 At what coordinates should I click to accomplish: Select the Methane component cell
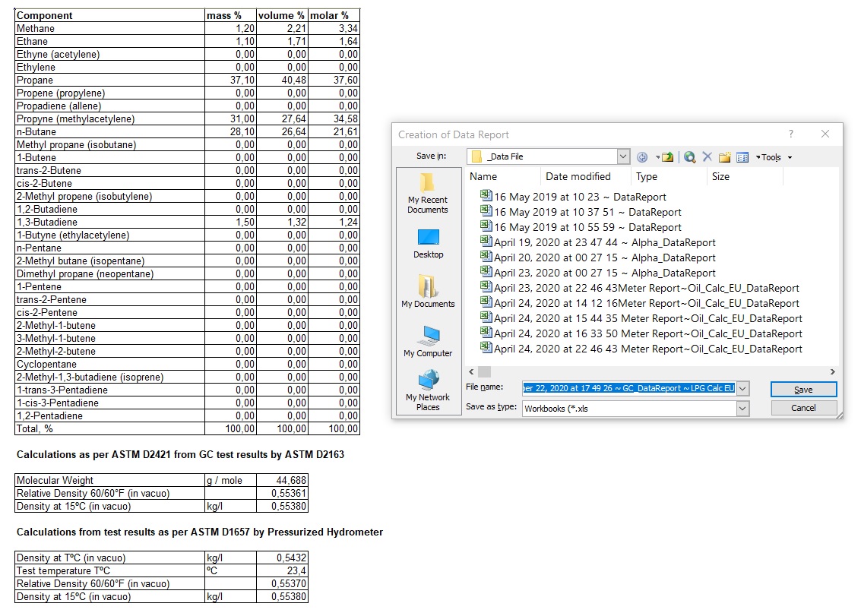pyautogui.click(x=109, y=29)
